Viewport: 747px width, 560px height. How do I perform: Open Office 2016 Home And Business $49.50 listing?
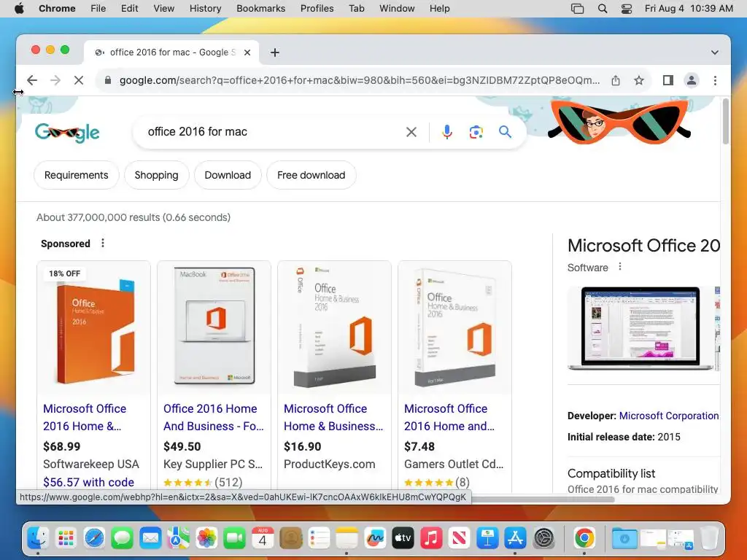[x=214, y=417]
